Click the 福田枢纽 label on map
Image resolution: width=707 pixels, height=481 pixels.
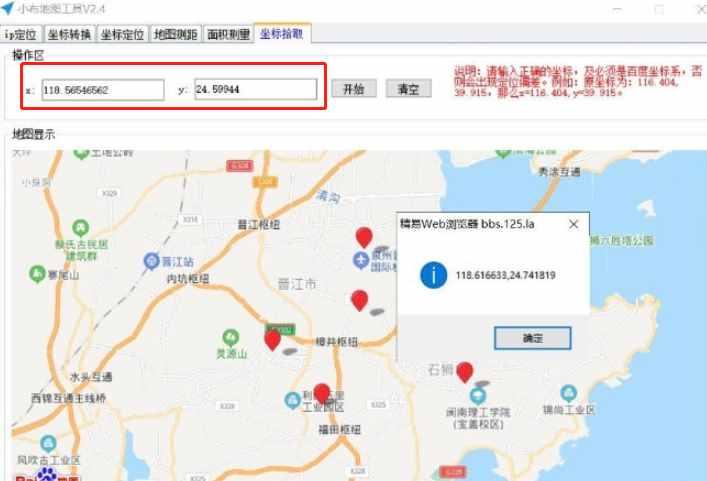(340, 430)
